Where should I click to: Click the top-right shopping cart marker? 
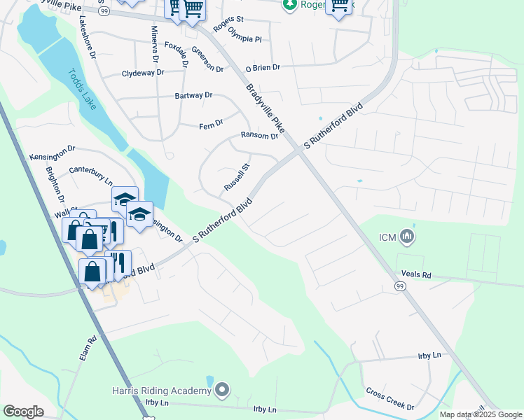tap(339, 8)
